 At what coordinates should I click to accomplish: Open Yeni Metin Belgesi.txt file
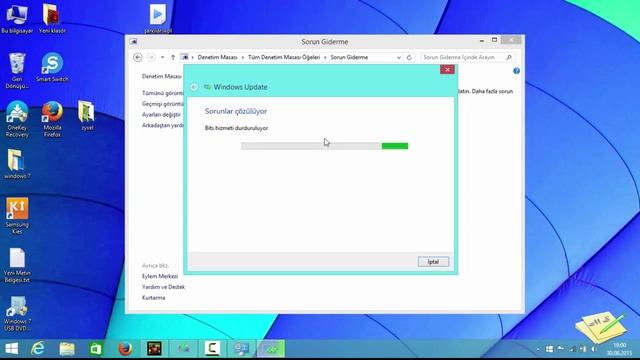(x=17, y=265)
